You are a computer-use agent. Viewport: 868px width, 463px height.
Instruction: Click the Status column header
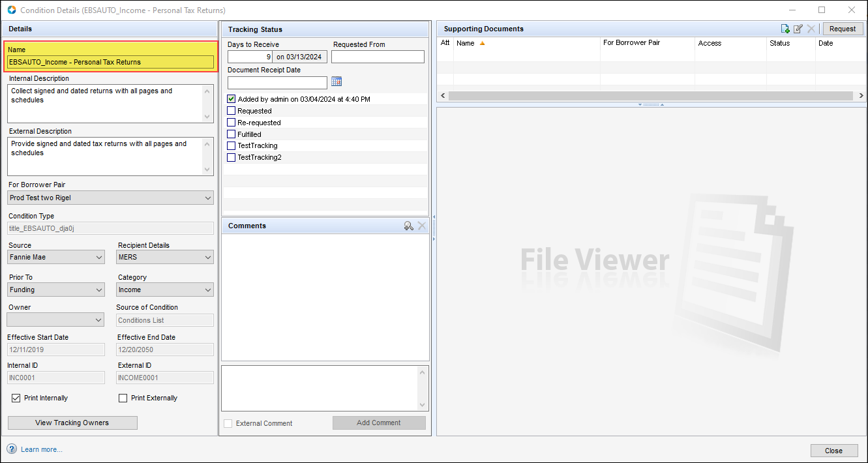coord(779,43)
